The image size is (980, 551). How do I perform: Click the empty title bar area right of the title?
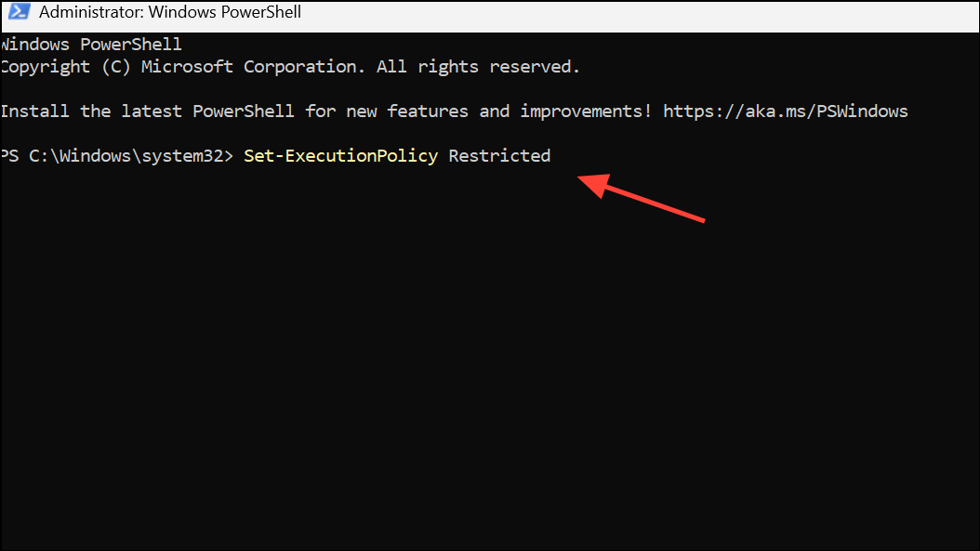tap(638, 16)
